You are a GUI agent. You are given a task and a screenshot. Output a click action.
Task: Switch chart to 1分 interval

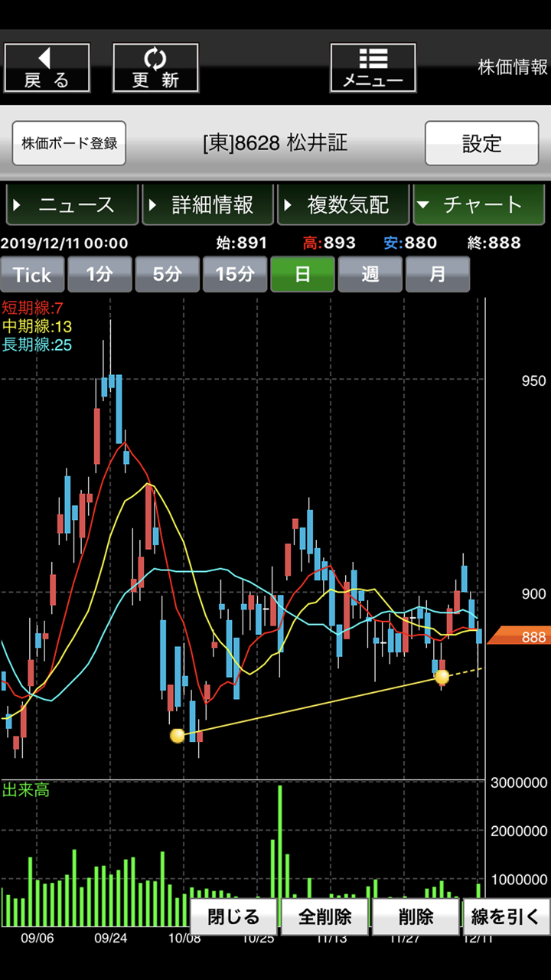pyautogui.click(x=99, y=275)
